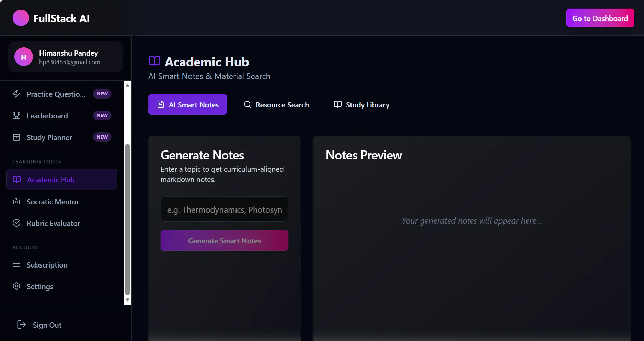Click the Himanshu Pandey profile name
The height and width of the screenshot is (341, 644).
[x=69, y=53]
